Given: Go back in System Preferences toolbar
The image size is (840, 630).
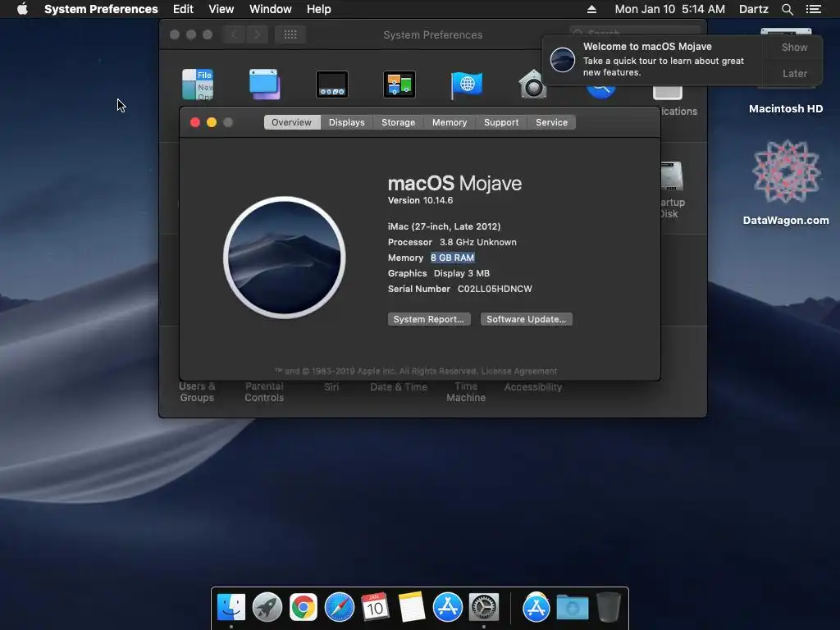Looking at the screenshot, I should point(234,34).
